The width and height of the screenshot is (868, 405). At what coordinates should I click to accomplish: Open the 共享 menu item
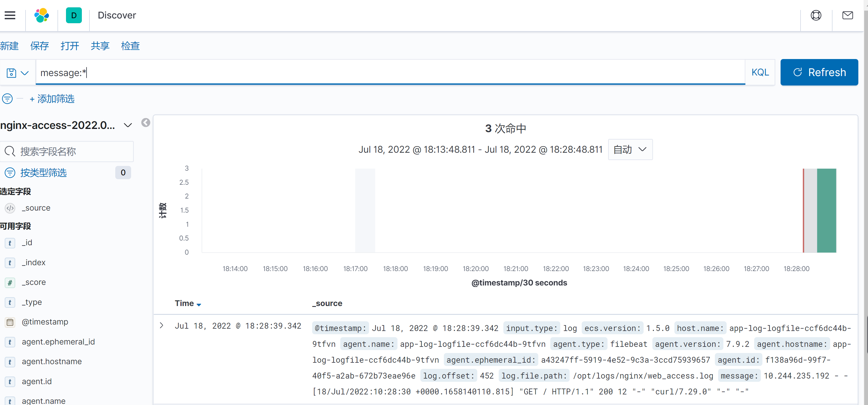pyautogui.click(x=100, y=46)
